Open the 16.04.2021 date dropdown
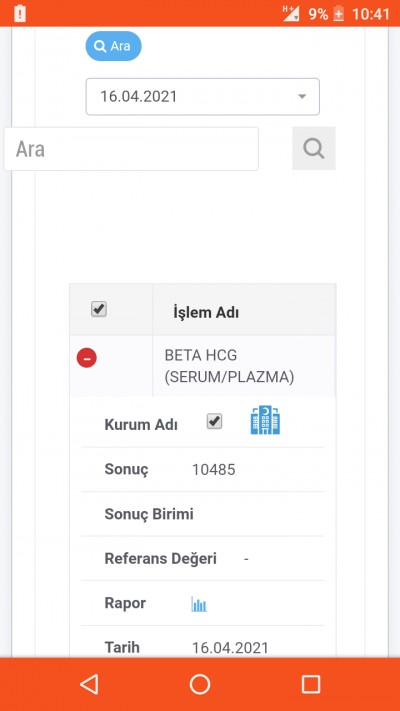Viewport: 400px width, 711px height. (203, 97)
